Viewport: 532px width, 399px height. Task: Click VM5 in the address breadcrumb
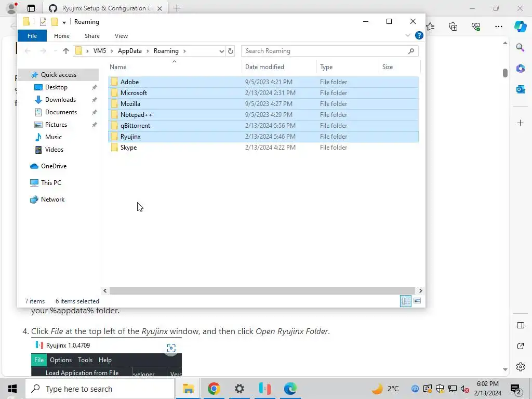(100, 51)
